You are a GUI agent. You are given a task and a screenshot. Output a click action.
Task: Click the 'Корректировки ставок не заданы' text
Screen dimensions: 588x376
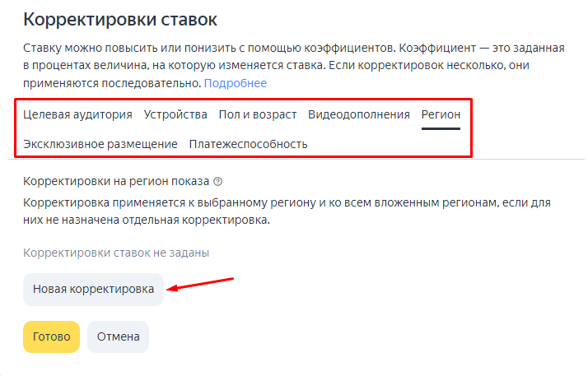click(116, 253)
